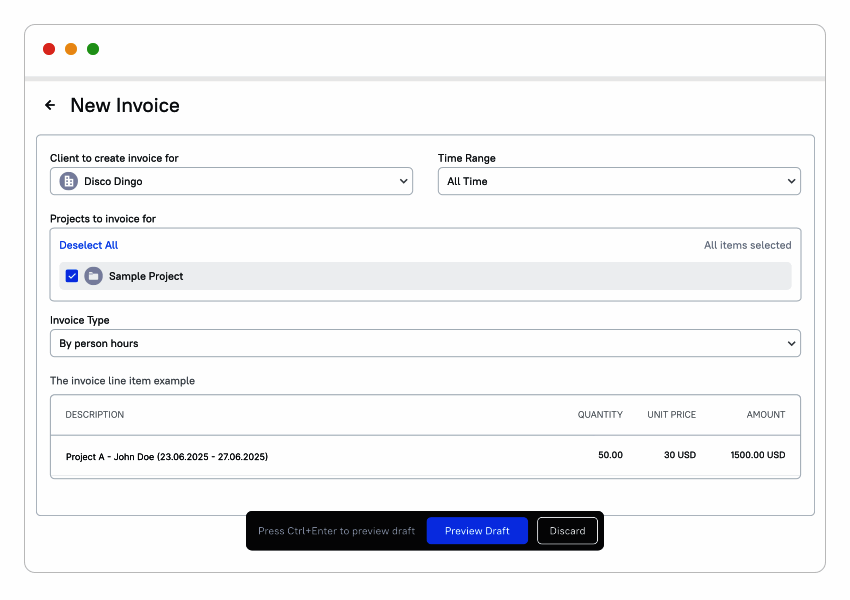The height and width of the screenshot is (600, 850).
Task: Click the red window close dot
Action: pos(49,49)
